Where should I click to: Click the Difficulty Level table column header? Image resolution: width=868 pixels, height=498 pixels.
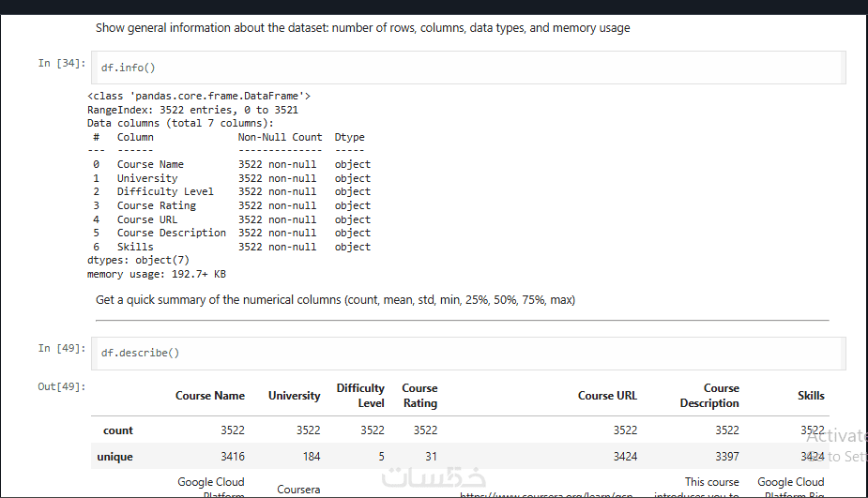(x=360, y=396)
